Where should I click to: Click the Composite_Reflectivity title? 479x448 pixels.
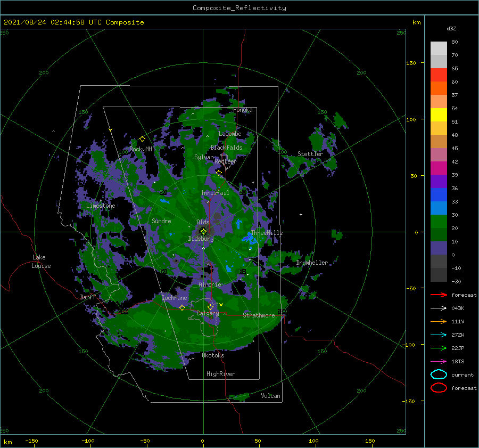point(240,8)
